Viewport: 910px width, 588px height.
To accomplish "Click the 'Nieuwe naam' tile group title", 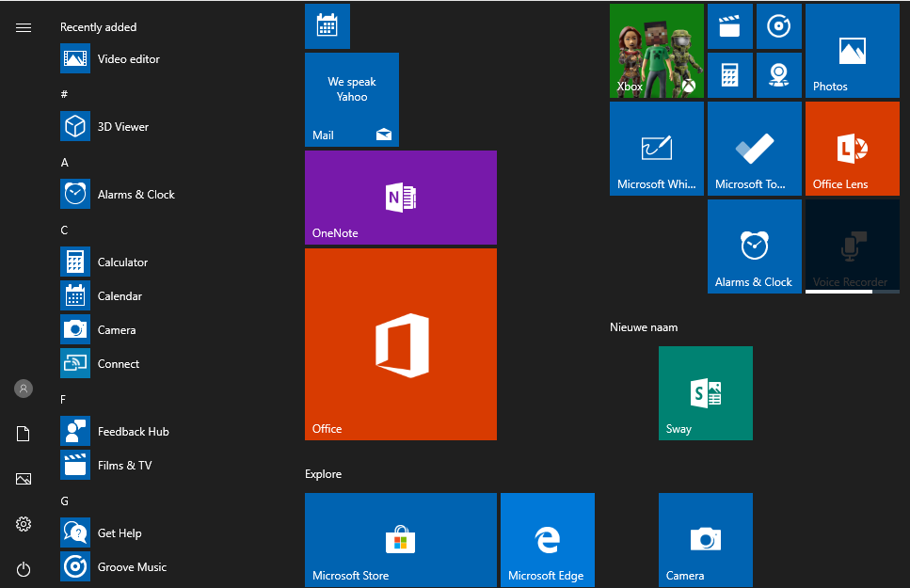I will (x=644, y=327).
